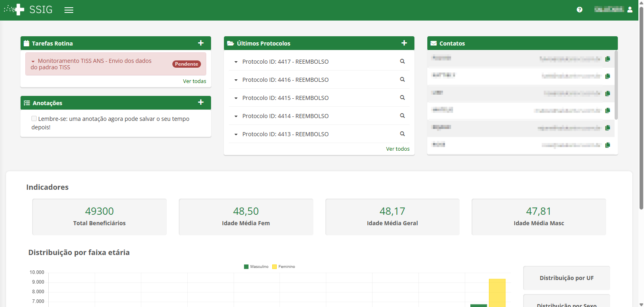Click Ver todos link under protocols
Image resolution: width=644 pixels, height=307 pixels.
click(398, 149)
